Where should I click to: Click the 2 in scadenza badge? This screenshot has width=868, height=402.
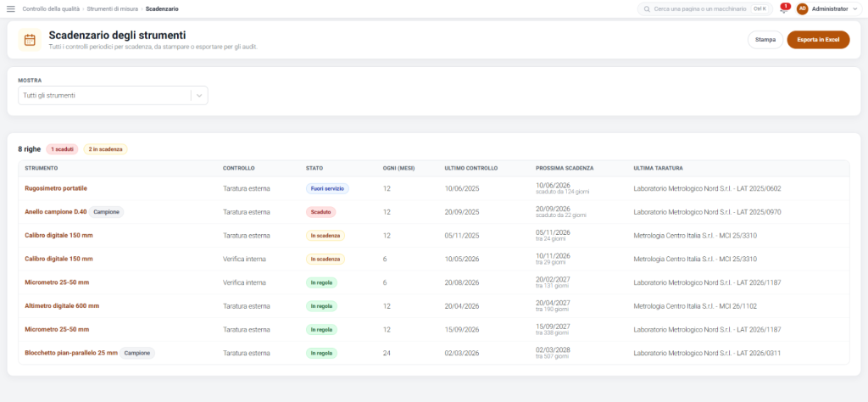tap(105, 149)
